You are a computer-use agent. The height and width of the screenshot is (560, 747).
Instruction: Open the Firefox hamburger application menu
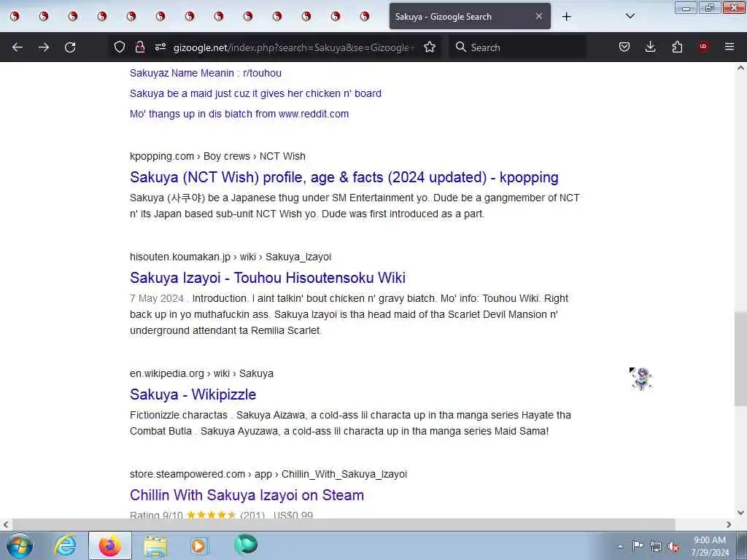point(729,47)
